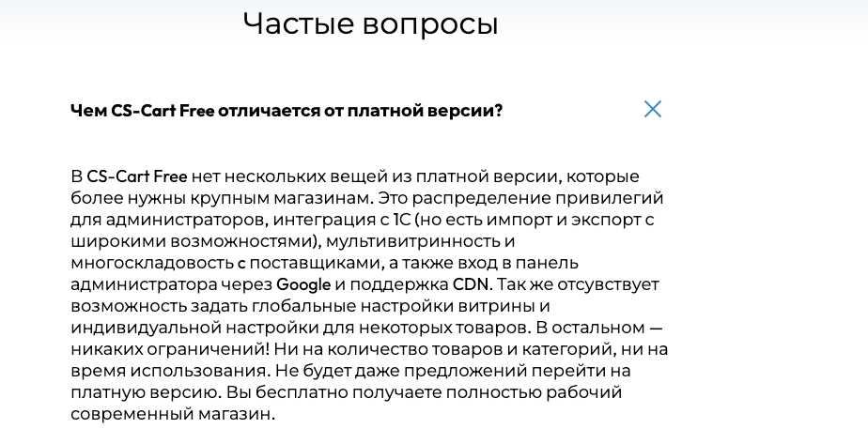This screenshot has width=868, height=444.
Task: Collapse the FAQ answer with the X icon
Action: click(653, 109)
